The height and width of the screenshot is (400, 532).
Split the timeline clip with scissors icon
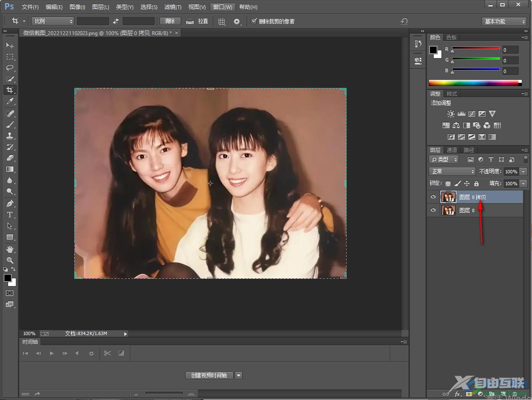click(107, 353)
